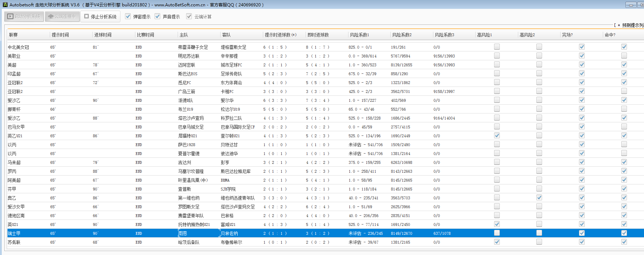Click the 云端连接中 cloud connection button
Image resolution: width=644 pixels, height=255 pixels.
click(x=62, y=17)
